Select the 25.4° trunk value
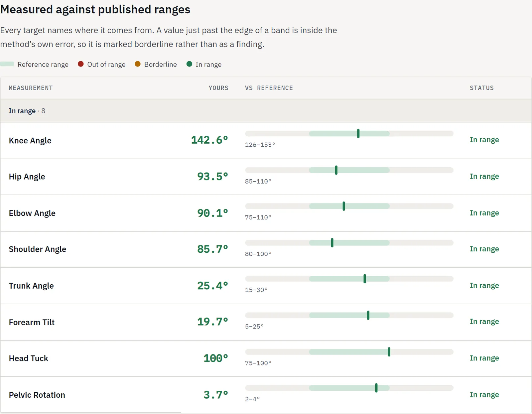 (x=213, y=286)
